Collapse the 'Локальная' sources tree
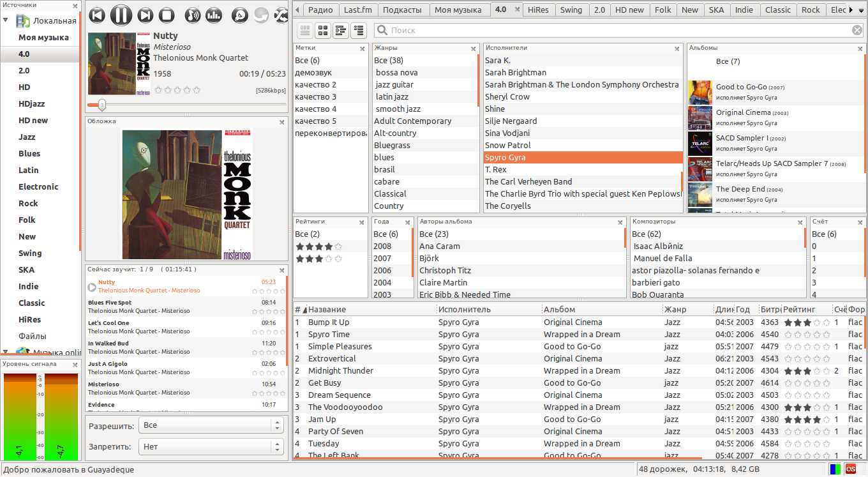The image size is (868, 477). 6,20
